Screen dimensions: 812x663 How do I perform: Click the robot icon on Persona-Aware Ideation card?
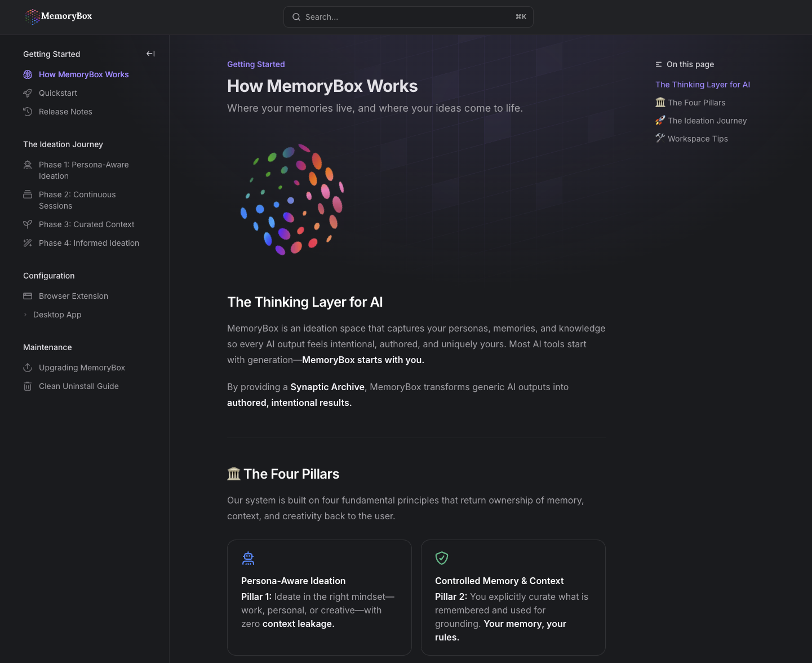(248, 558)
